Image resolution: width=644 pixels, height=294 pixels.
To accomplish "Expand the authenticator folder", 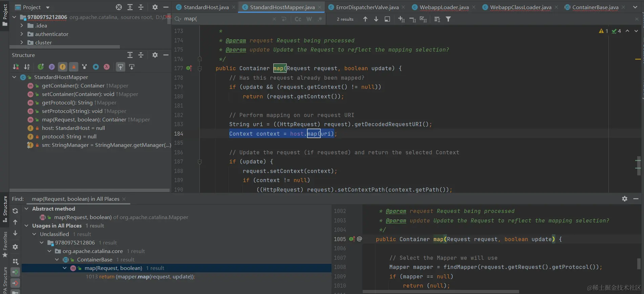I will point(22,34).
